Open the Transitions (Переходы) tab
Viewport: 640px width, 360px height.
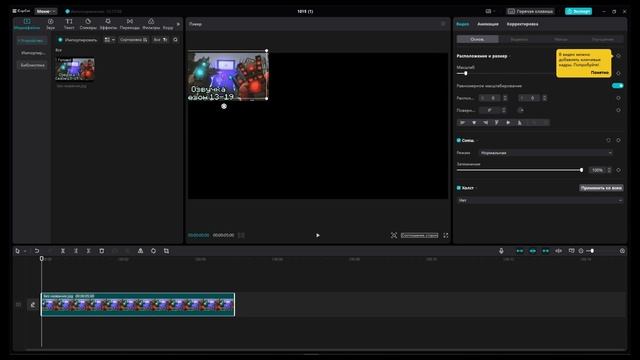click(129, 24)
